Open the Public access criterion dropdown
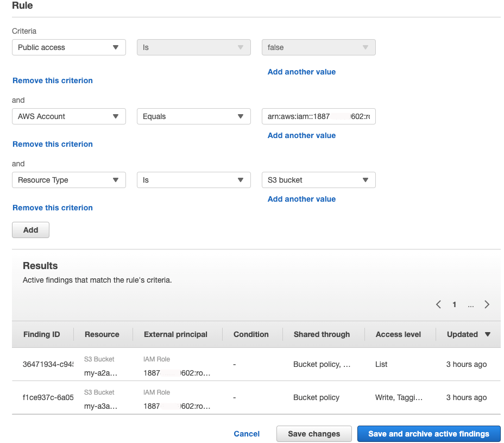Image resolution: width=504 pixels, height=443 pixels. 68,47
